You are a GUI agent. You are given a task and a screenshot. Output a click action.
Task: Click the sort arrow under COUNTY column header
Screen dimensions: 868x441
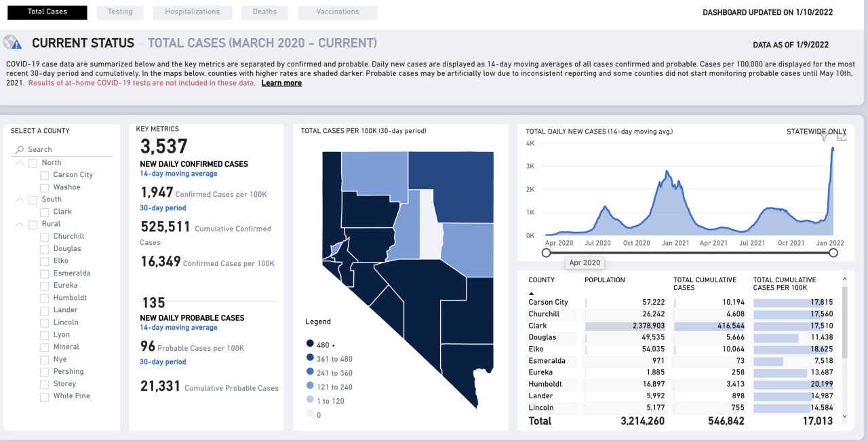click(x=532, y=293)
